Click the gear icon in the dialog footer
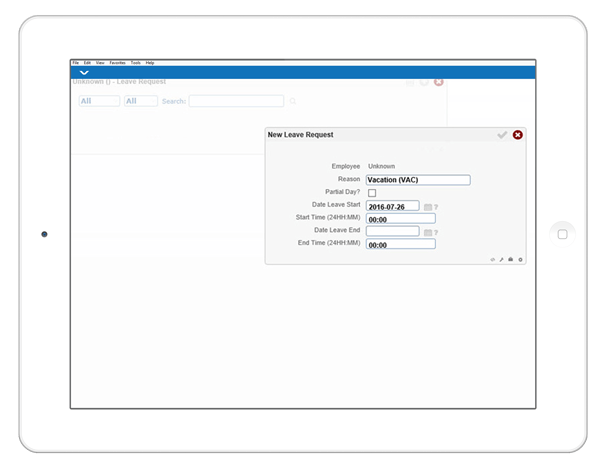 coord(521,259)
